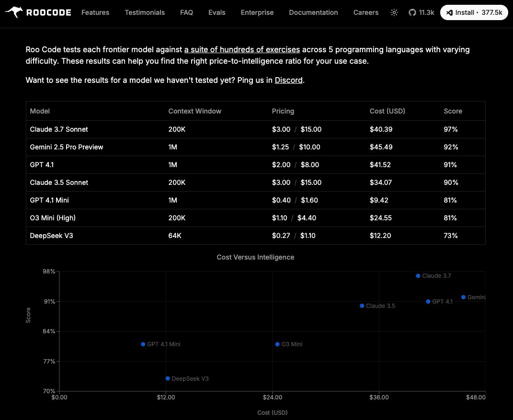Click the Claude 3.7 data point on chart
513x420 pixels.
click(x=418, y=276)
